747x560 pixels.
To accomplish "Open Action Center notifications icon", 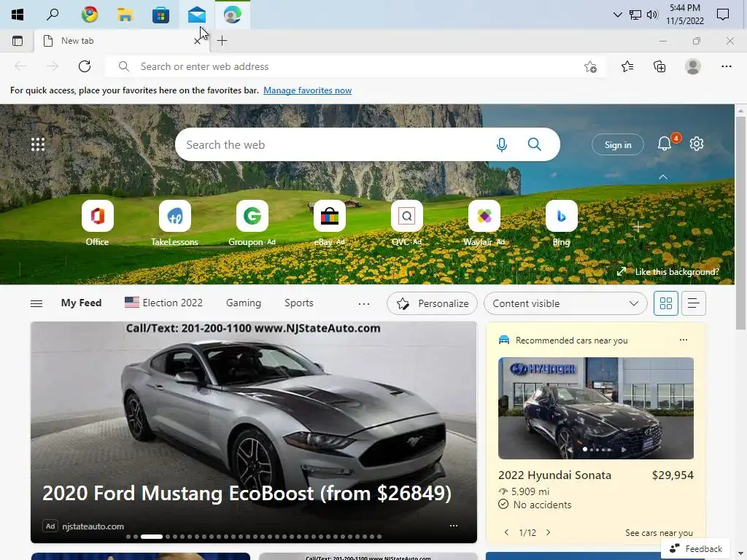I will (x=723, y=15).
